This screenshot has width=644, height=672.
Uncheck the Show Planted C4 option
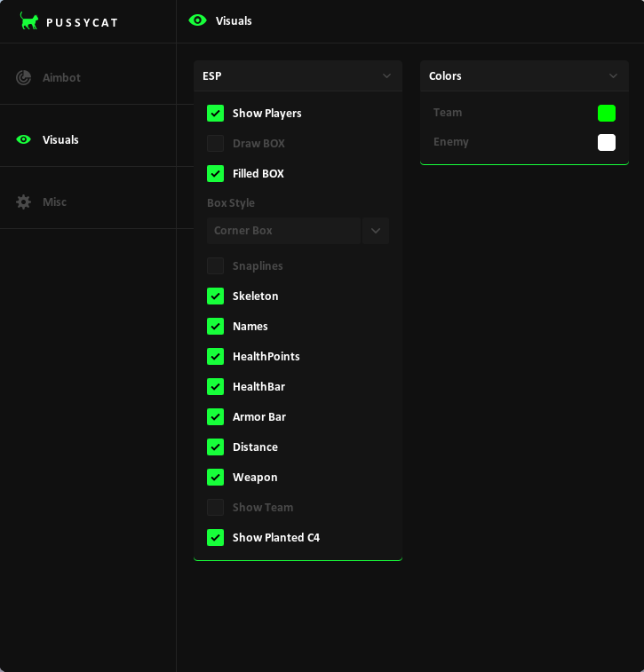[216, 538]
